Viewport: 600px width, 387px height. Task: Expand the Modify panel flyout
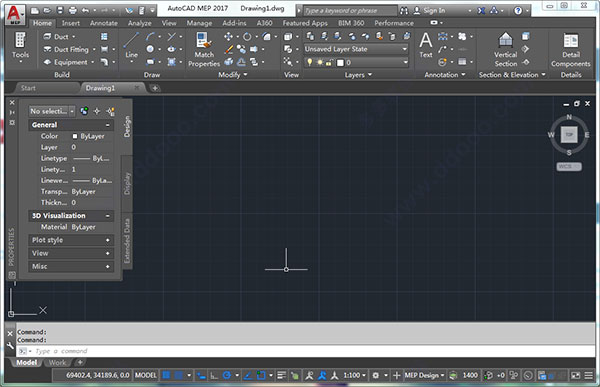point(233,75)
